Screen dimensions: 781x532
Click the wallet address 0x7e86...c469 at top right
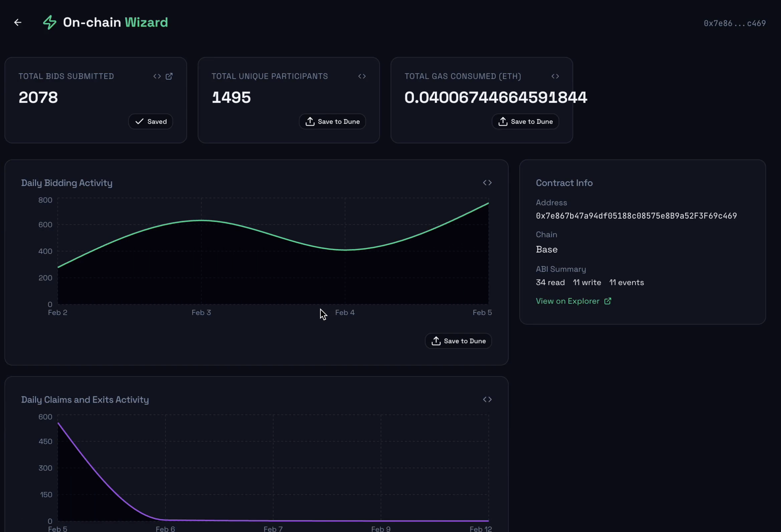pos(735,23)
